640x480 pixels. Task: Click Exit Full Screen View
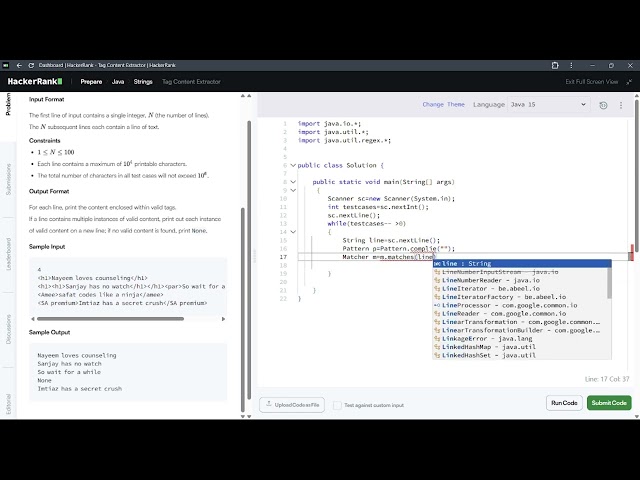click(591, 82)
